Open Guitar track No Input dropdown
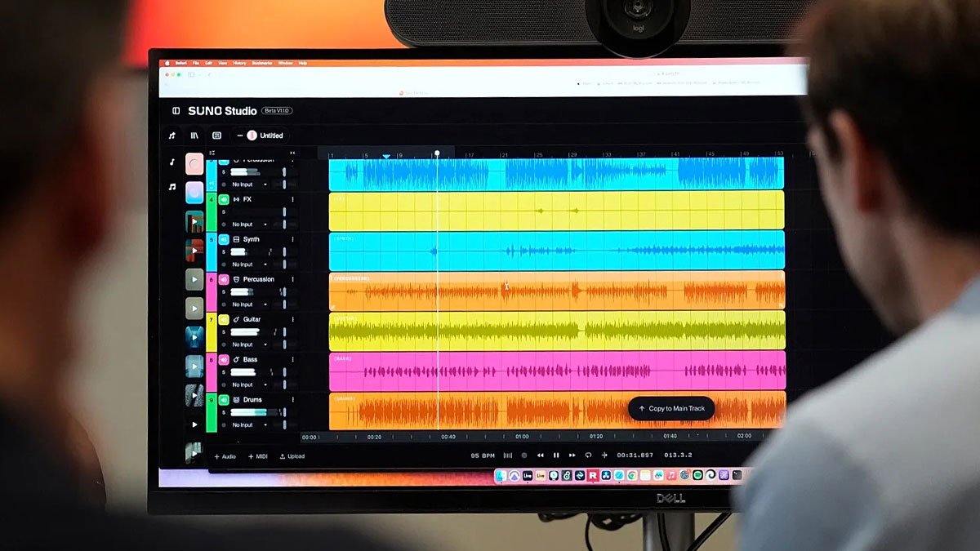Image resolution: width=980 pixels, height=551 pixels. 250,344
